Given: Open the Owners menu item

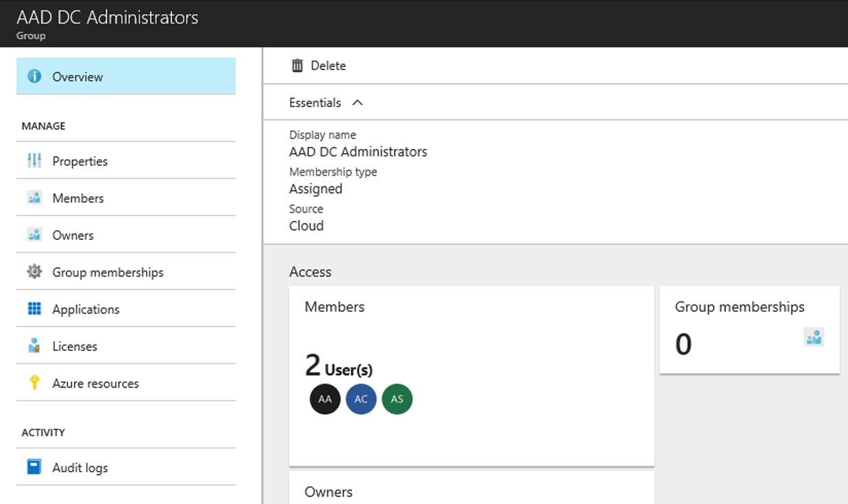Looking at the screenshot, I should click(126, 235).
